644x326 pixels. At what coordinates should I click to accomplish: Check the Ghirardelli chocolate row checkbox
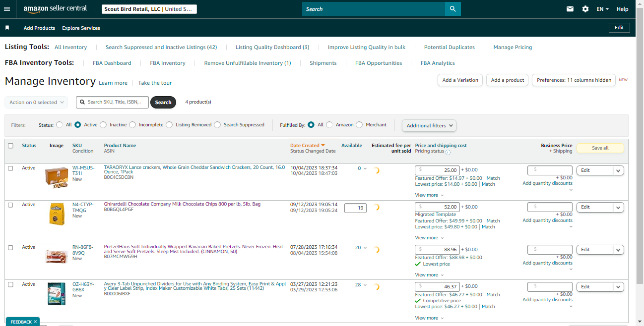pyautogui.click(x=10, y=205)
